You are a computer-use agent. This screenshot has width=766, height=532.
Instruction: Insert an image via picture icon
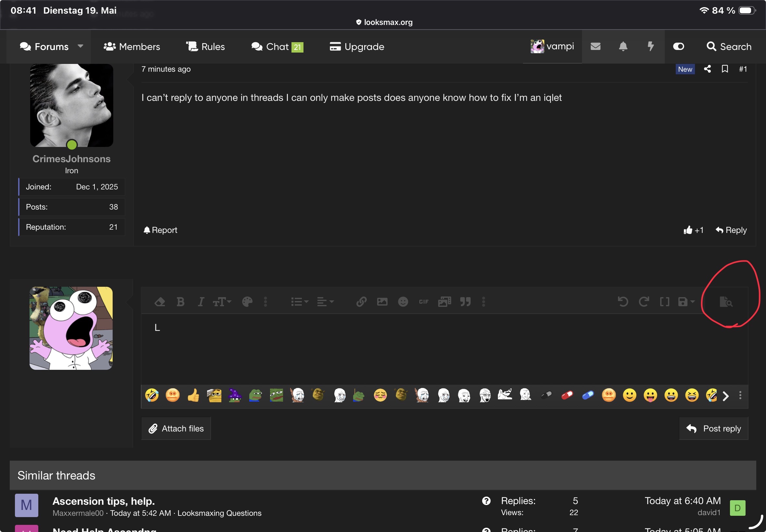382,302
